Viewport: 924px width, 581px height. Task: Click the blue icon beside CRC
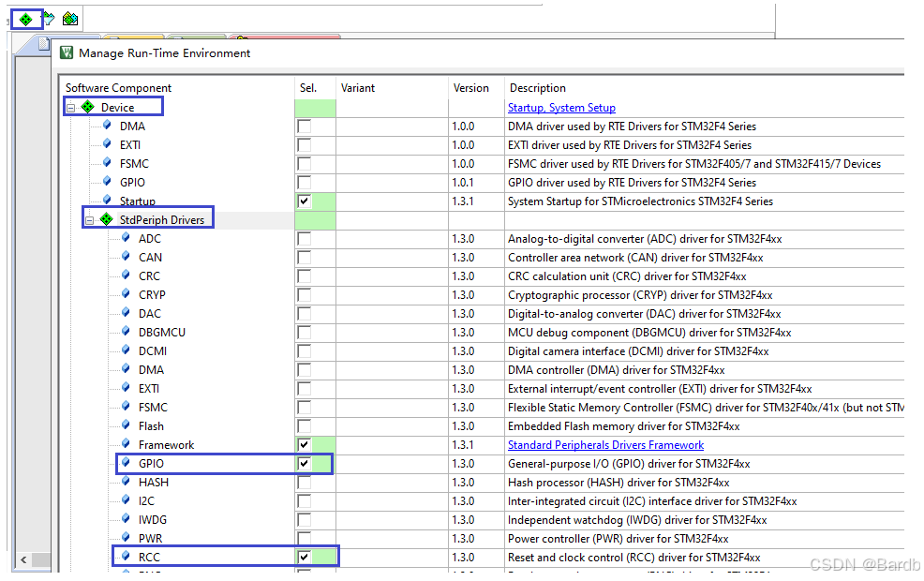(x=126, y=276)
